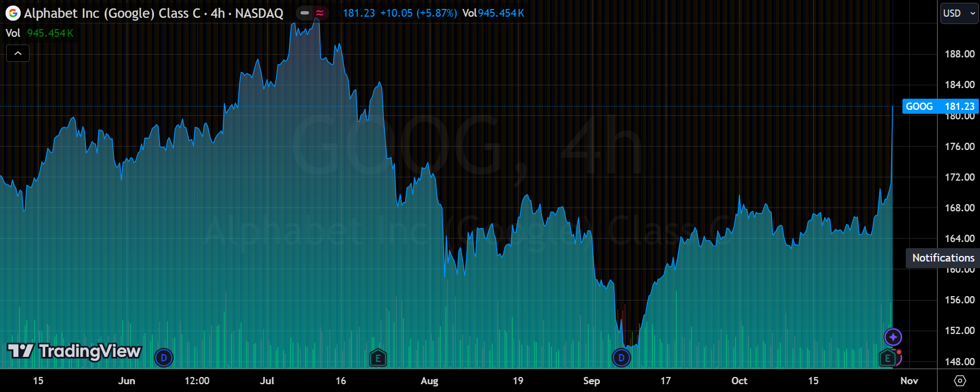This screenshot has height=392, width=980.
Task: Click the 15 date label between Oct and Nov
Action: pos(813,381)
